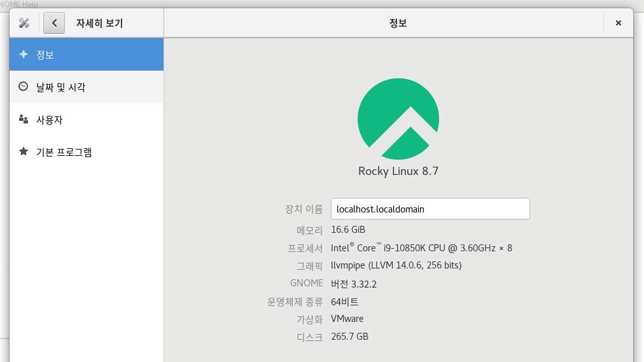Click the VMware virtualization value
Viewport: 644px width, 362px height.
[x=347, y=319]
